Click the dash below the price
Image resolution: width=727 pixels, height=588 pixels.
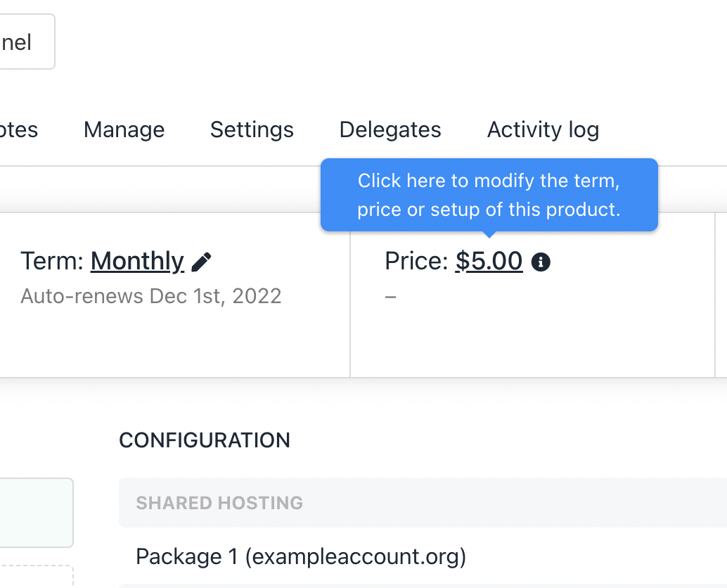391,297
